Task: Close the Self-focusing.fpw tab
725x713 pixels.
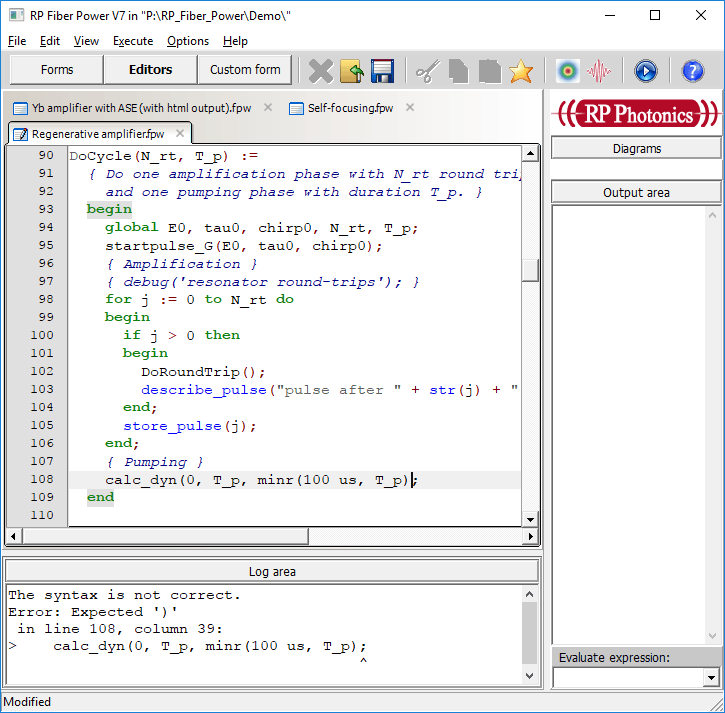Action: click(410, 107)
